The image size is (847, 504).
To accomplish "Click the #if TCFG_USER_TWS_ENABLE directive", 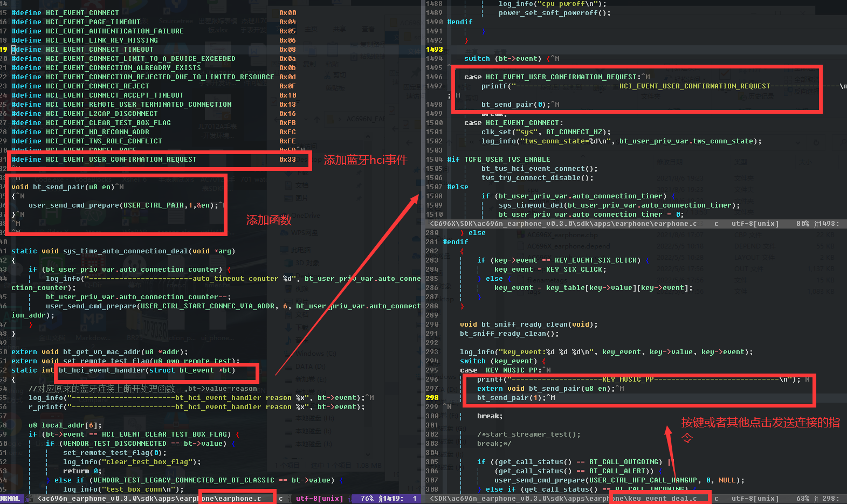I will (499, 160).
